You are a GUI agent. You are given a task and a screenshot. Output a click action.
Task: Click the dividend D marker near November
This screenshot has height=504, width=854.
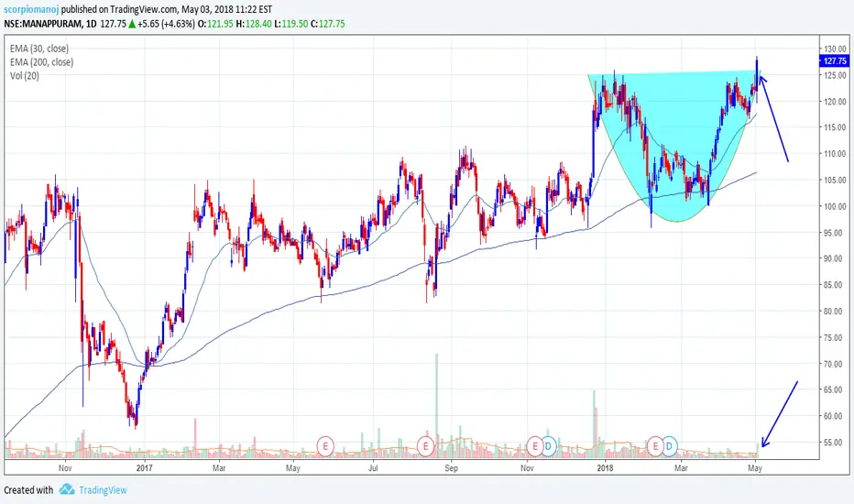549,446
